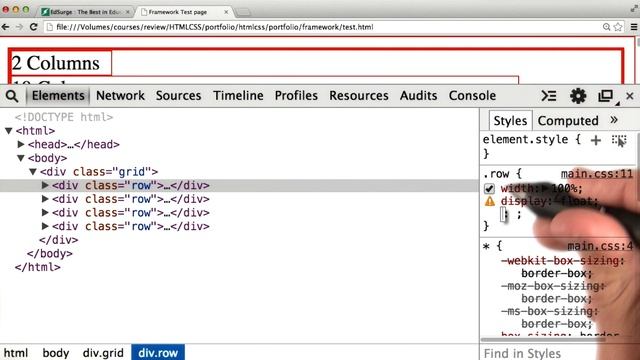The height and width of the screenshot is (360, 640).
Task: Expand the head node
Action: [21, 144]
